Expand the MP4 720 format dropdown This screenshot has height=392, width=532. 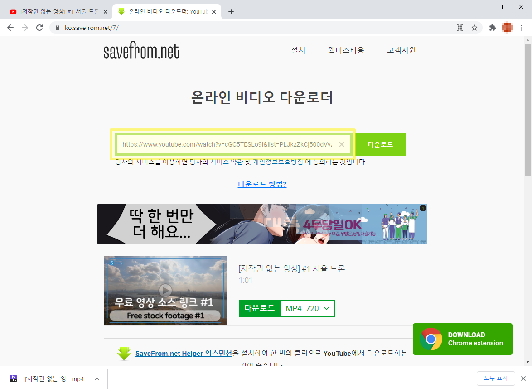tap(308, 308)
